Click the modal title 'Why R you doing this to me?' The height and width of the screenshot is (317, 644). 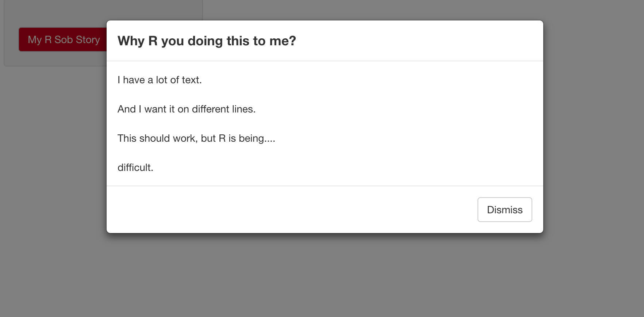click(207, 41)
